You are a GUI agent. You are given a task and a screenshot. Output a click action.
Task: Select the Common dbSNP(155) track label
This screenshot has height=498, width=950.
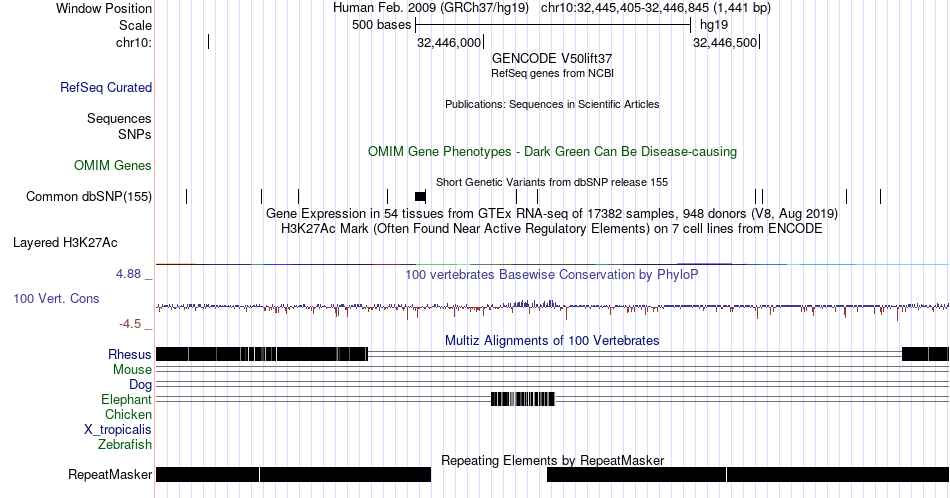[89, 196]
